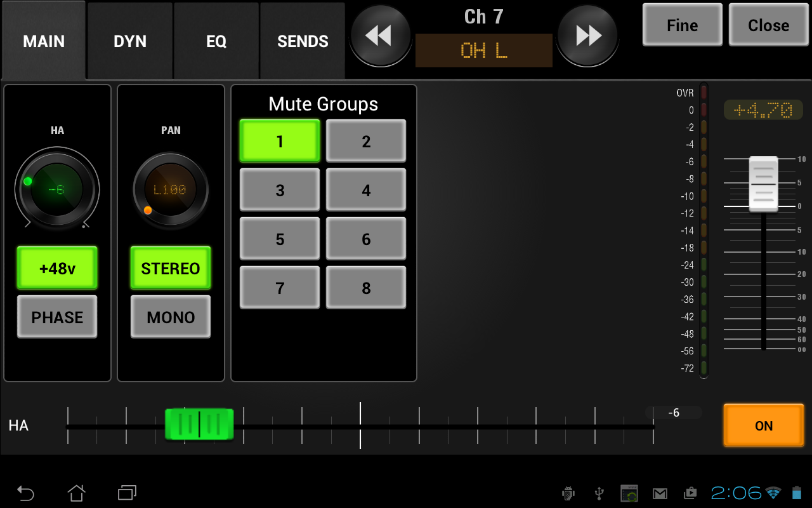Click the HA gain knob
The image size is (812, 508).
point(57,189)
